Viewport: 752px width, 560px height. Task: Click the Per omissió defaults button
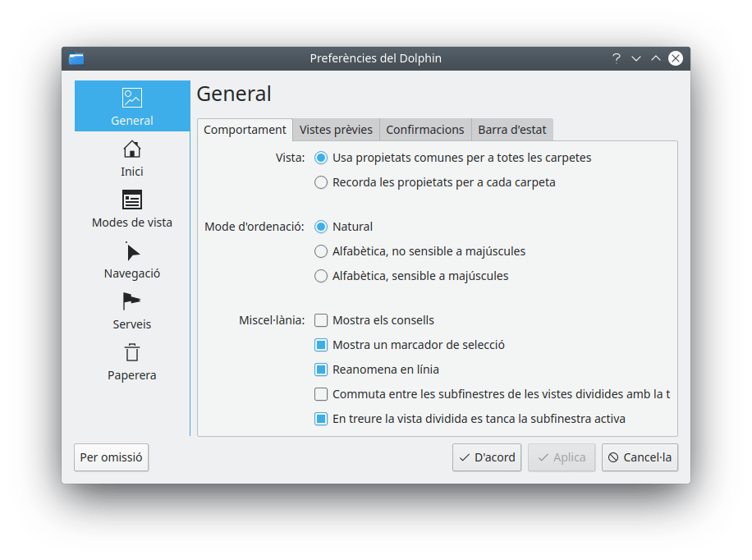111,457
